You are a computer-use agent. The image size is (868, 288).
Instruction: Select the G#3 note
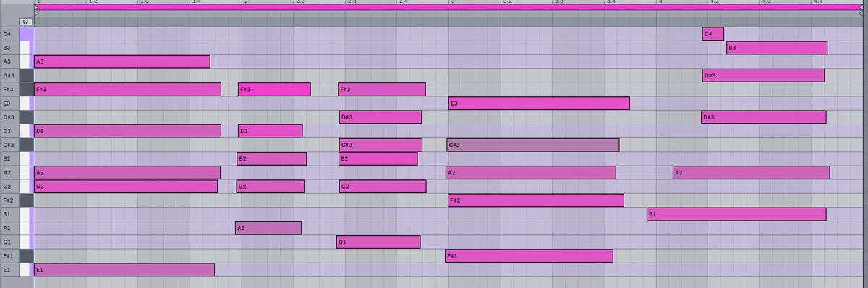(763, 75)
